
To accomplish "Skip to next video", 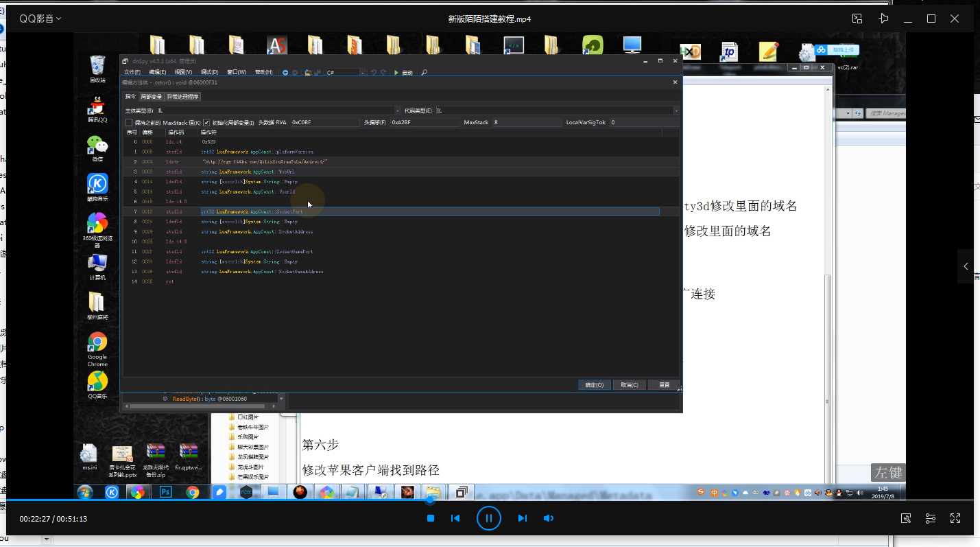I will [522, 518].
